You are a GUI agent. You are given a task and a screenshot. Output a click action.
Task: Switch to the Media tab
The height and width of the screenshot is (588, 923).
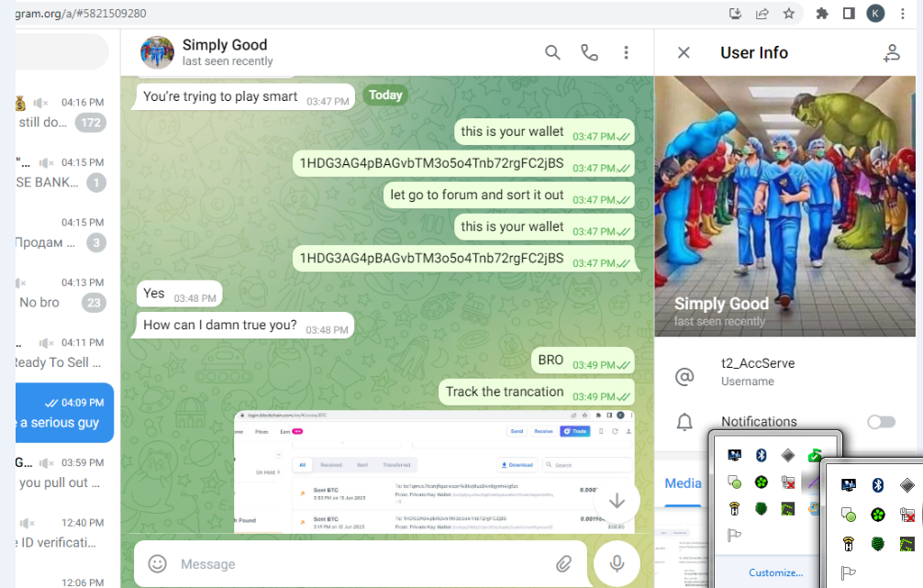(x=683, y=483)
